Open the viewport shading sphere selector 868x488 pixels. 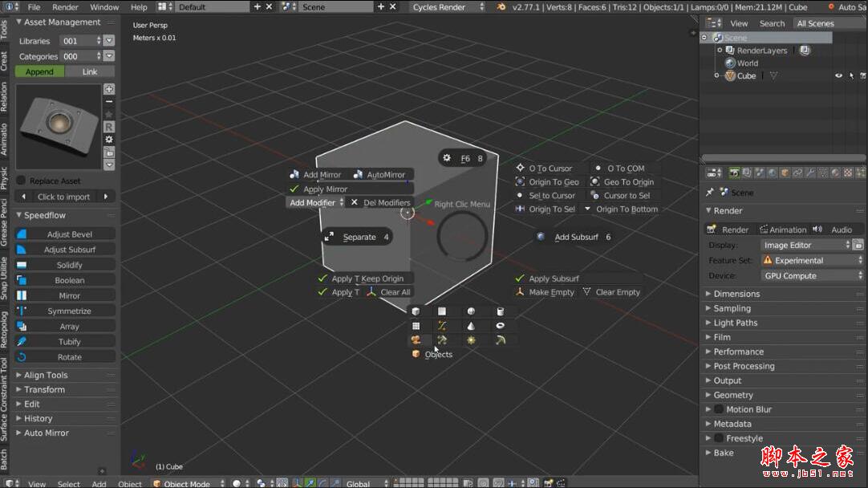pos(240,483)
